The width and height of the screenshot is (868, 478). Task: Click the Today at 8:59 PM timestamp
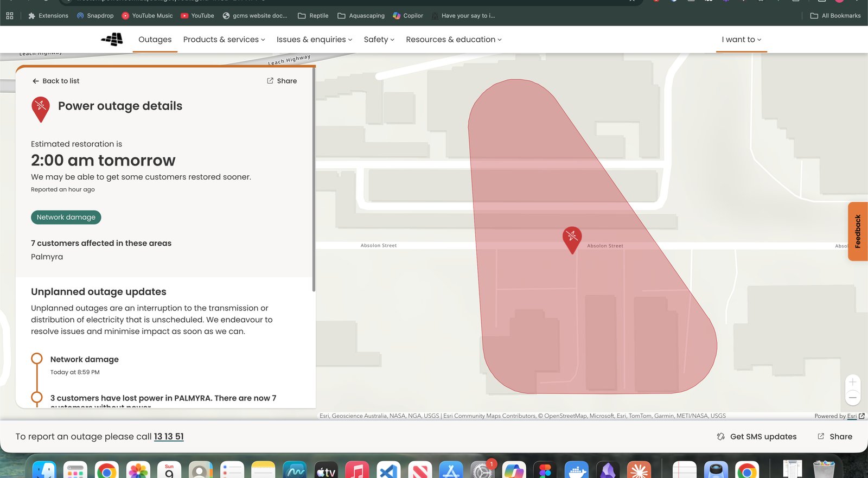[x=75, y=372]
